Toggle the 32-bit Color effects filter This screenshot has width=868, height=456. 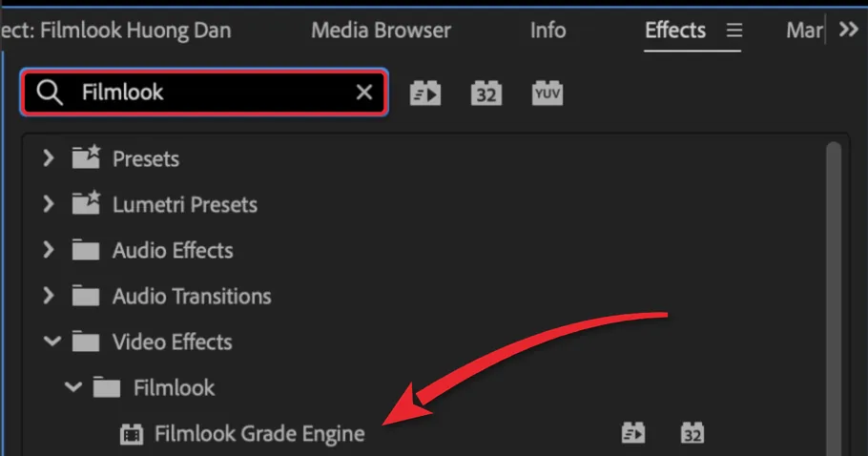pyautogui.click(x=486, y=93)
